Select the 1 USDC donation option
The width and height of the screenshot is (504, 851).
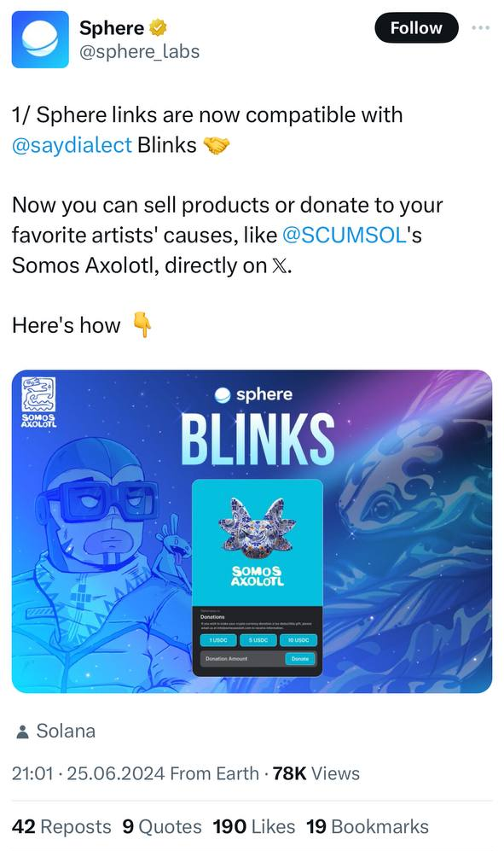pos(218,640)
